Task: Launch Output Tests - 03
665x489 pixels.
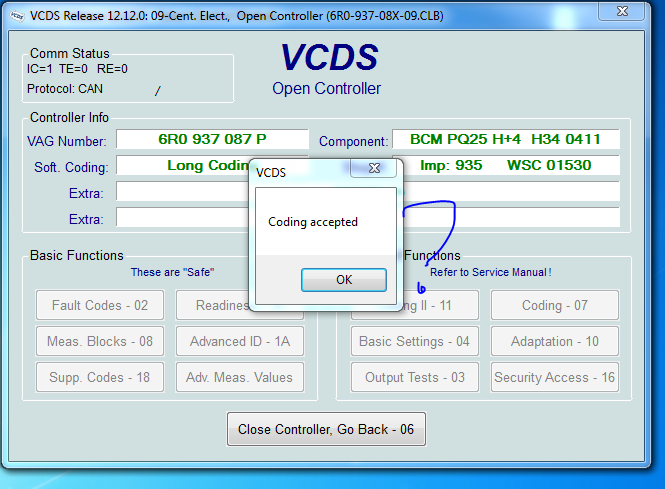Action: click(414, 377)
